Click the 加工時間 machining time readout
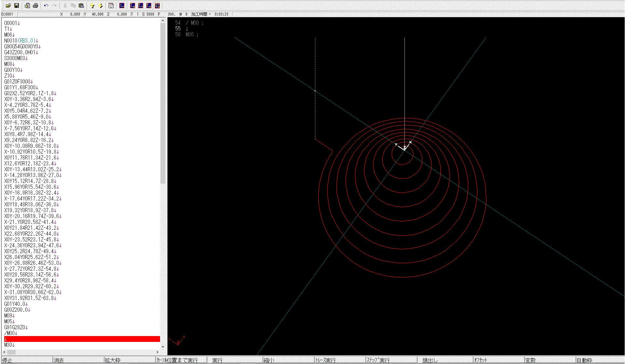This screenshot has width=625, height=364. (x=210, y=14)
